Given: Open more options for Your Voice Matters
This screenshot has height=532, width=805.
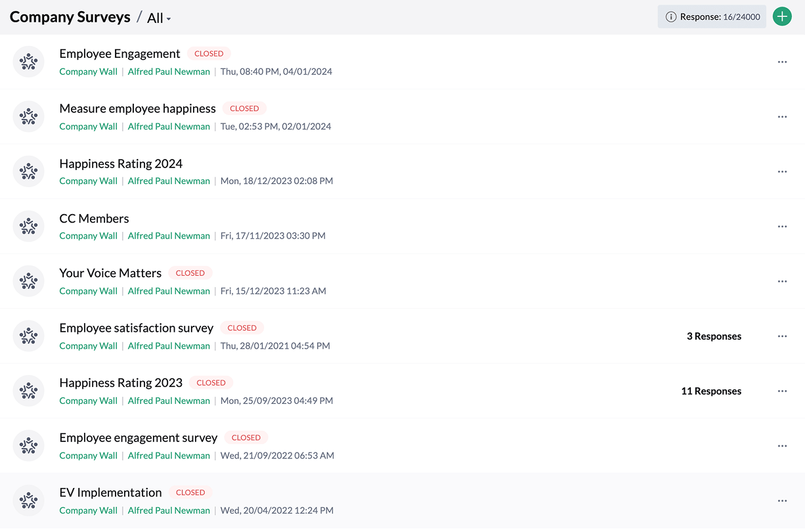Looking at the screenshot, I should click(x=782, y=281).
